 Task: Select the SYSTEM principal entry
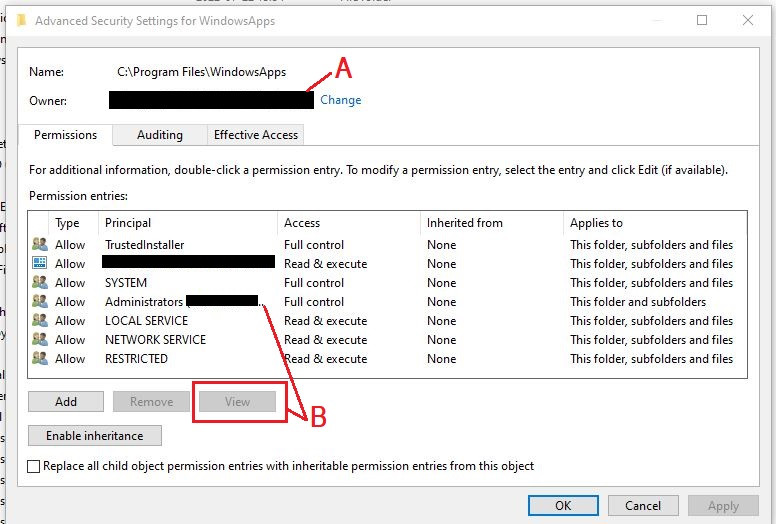pyautogui.click(x=126, y=283)
